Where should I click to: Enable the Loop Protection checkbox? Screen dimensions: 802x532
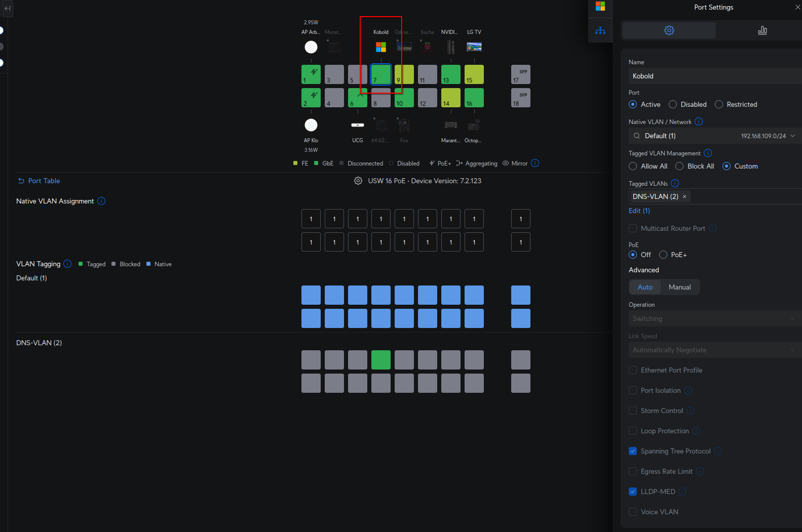click(x=633, y=431)
